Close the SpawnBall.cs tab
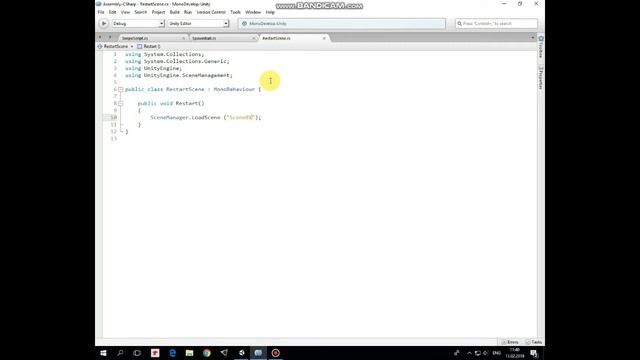Screen dimensions: 640x360 tap(254, 38)
